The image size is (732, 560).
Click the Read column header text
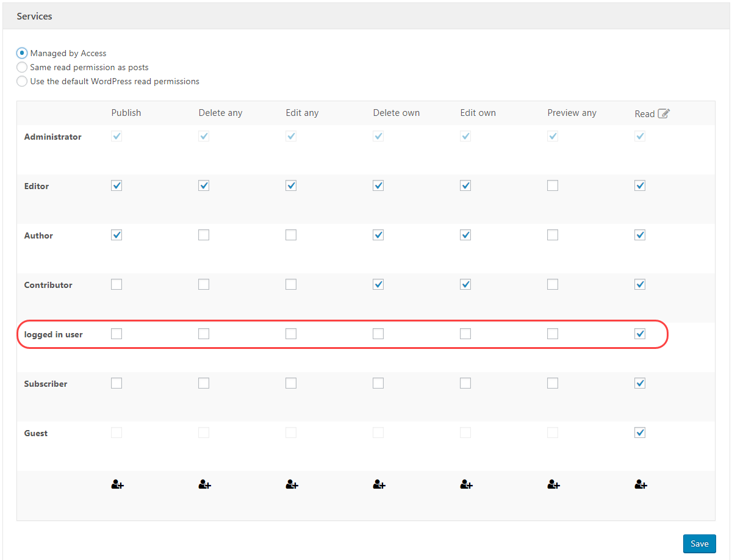point(645,113)
